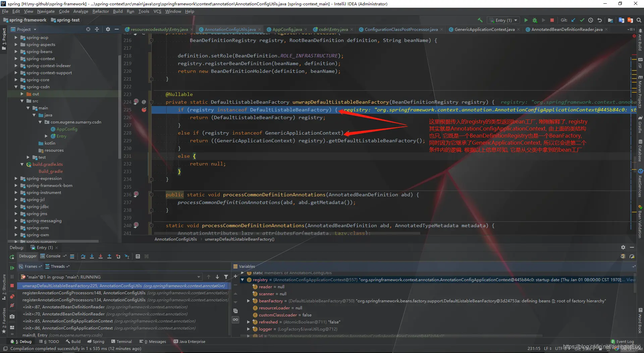Expand the spring-expression module

tap(16, 179)
